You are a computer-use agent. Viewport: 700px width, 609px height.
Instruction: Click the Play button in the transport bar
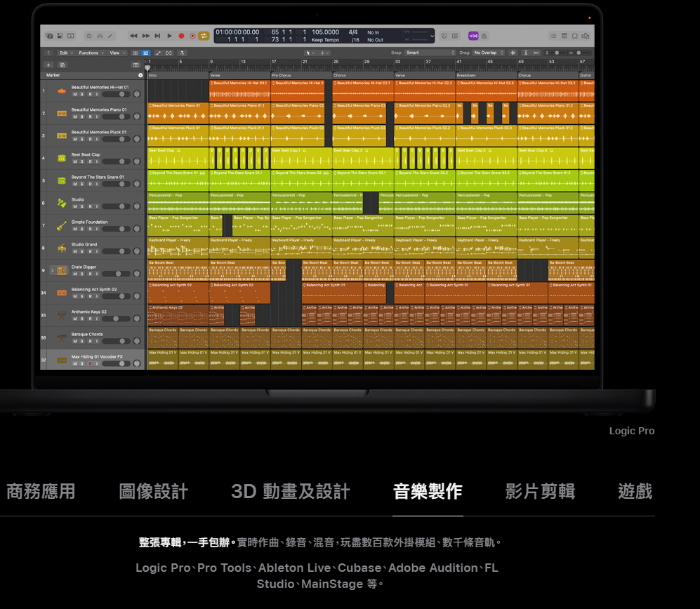click(x=169, y=36)
